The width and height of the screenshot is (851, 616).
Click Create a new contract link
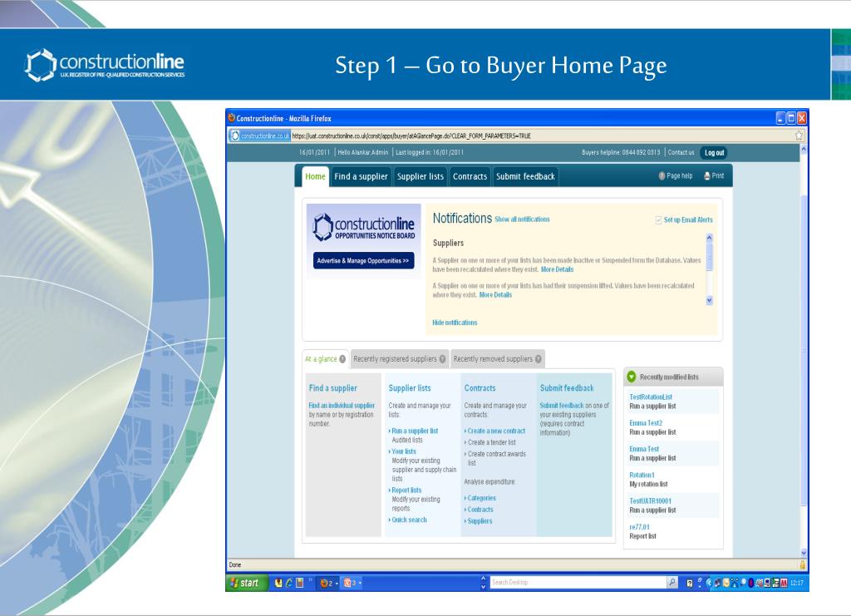496,431
